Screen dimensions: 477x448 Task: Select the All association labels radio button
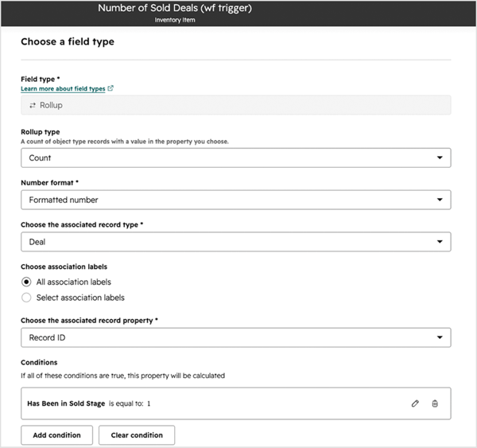pos(26,282)
